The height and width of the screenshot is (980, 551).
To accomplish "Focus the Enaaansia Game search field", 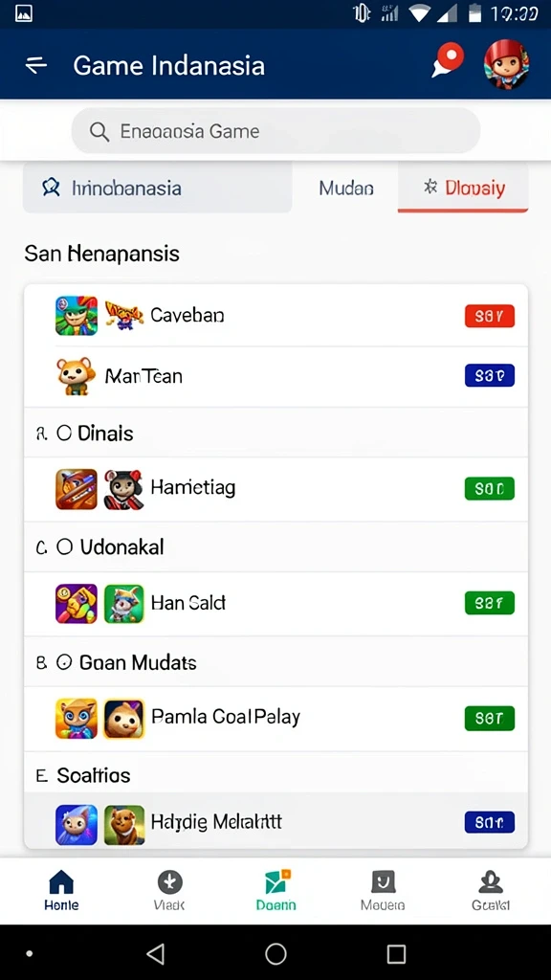I will (x=275, y=131).
